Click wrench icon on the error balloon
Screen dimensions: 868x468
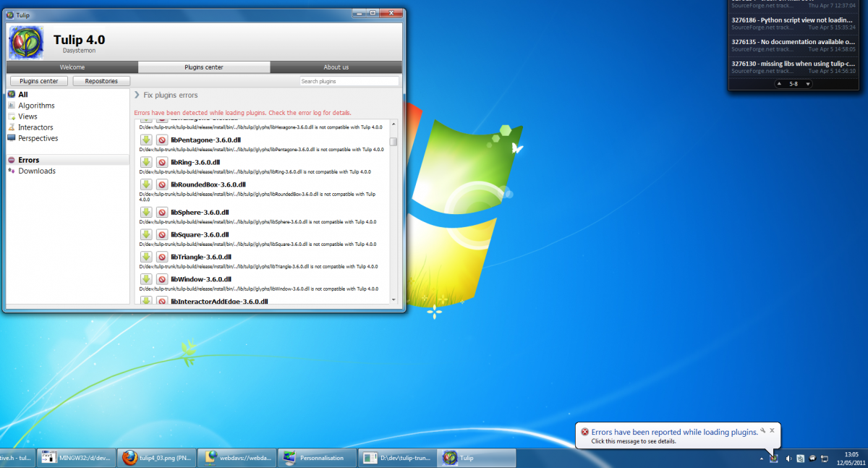coord(762,430)
